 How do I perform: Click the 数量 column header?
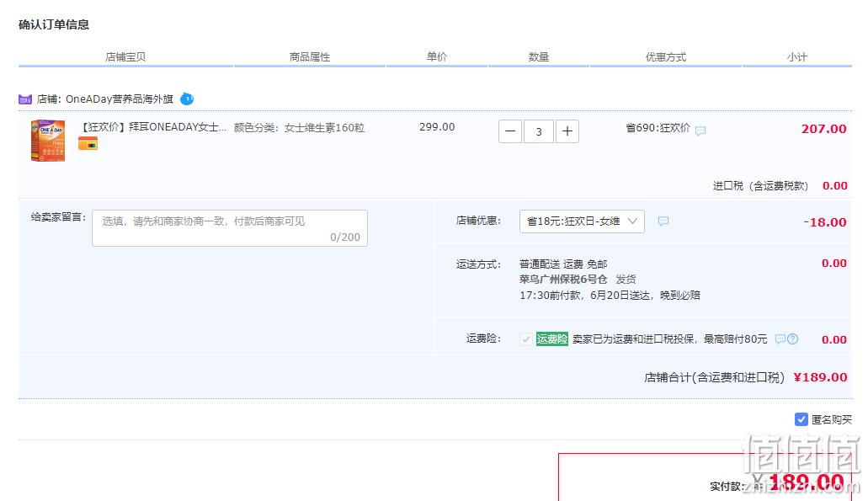[x=539, y=56]
